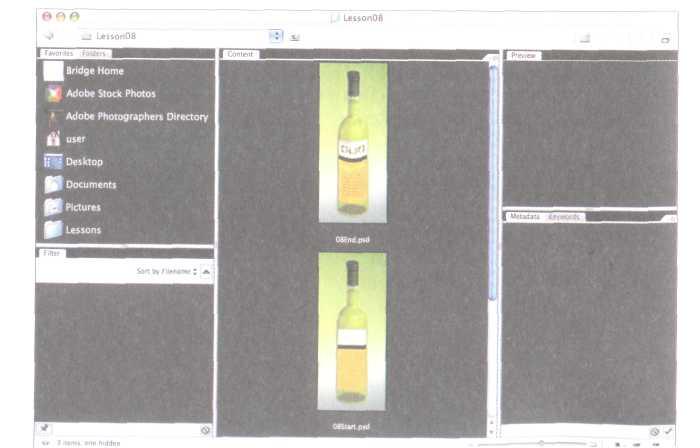Switch to default thumbnail view

[x=618, y=444]
